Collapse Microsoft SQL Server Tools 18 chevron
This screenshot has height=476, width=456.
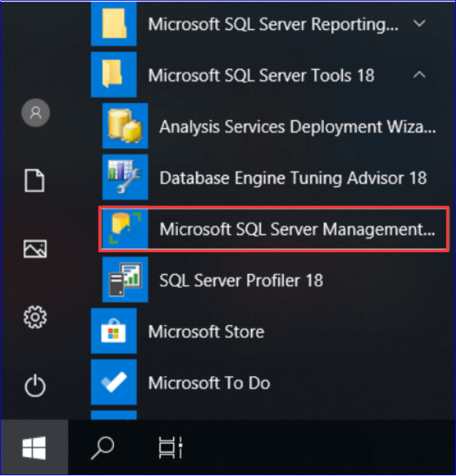(420, 74)
